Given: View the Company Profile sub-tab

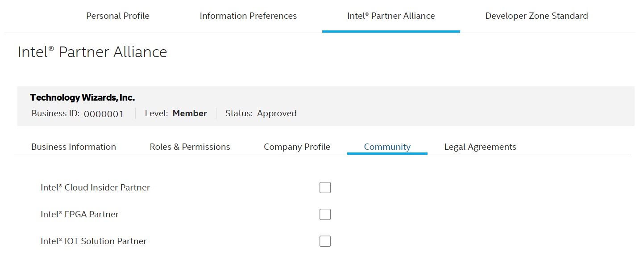Looking at the screenshot, I should pyautogui.click(x=297, y=147).
